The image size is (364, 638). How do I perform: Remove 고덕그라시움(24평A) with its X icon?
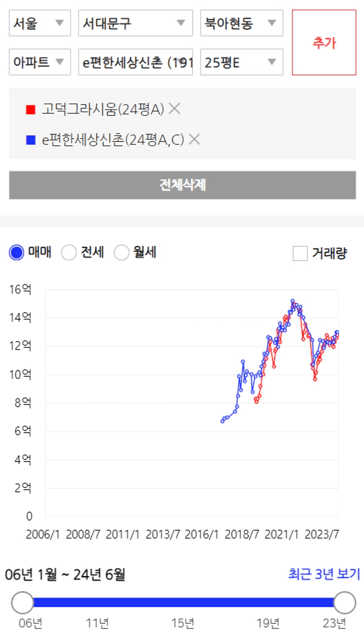pos(175,108)
